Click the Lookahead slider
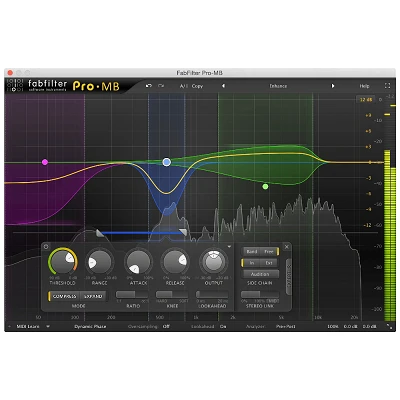400x400 pixels. [x=212, y=294]
